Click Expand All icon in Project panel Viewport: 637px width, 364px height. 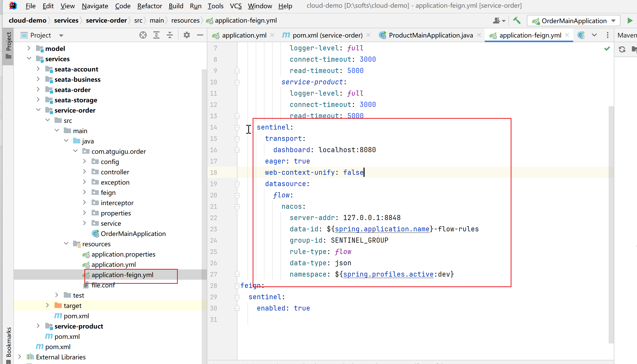point(156,35)
